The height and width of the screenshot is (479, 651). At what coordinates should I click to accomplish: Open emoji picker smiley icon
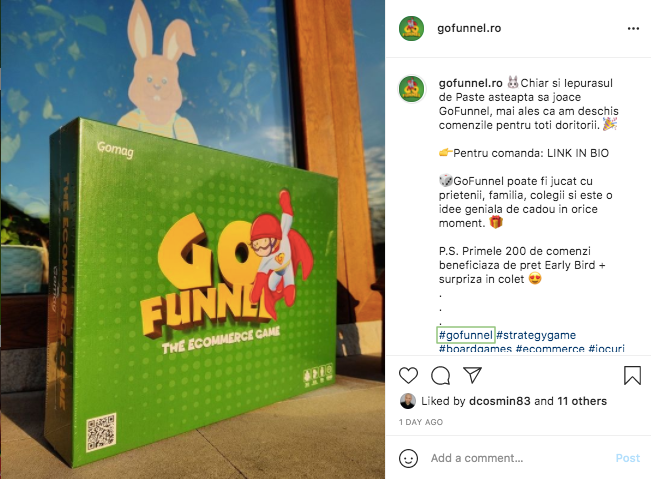tap(408, 458)
